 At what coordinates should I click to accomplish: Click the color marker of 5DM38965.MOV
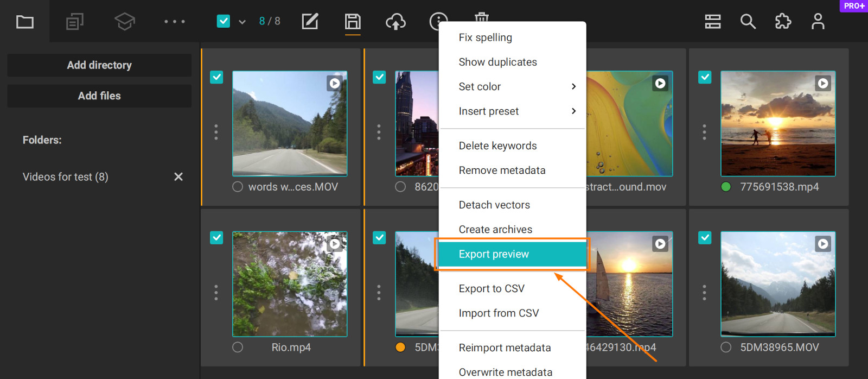726,348
